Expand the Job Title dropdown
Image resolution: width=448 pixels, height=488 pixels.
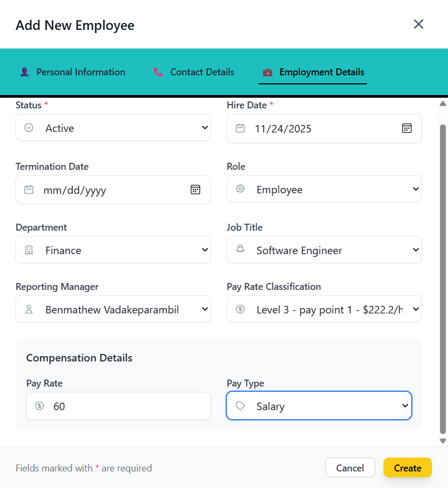click(x=324, y=250)
